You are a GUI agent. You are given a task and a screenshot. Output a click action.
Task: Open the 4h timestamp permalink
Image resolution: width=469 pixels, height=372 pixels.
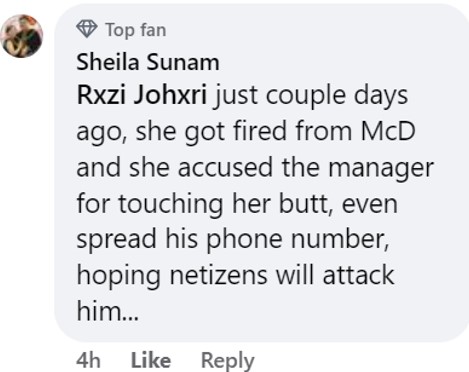pyautogui.click(x=88, y=360)
